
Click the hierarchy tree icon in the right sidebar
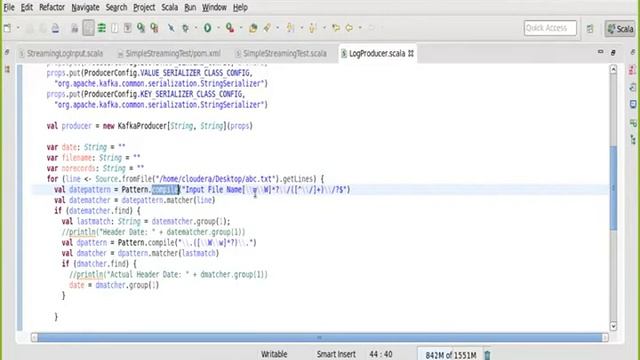coord(633,140)
